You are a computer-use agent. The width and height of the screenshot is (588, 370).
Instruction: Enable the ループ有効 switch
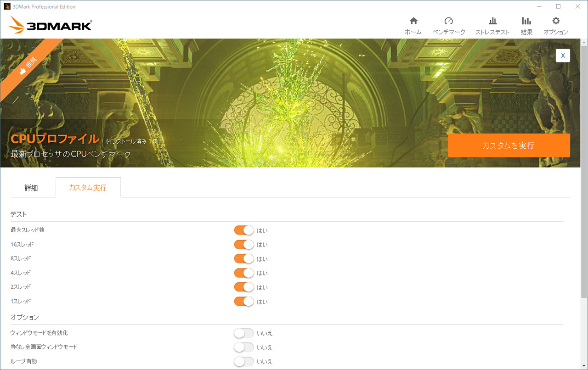[244, 361]
